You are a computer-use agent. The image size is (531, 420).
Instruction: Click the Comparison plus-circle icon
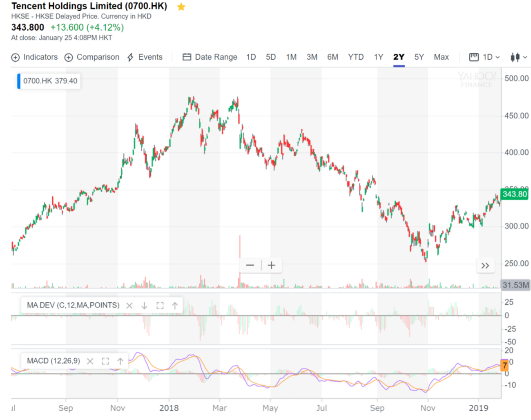click(x=69, y=58)
